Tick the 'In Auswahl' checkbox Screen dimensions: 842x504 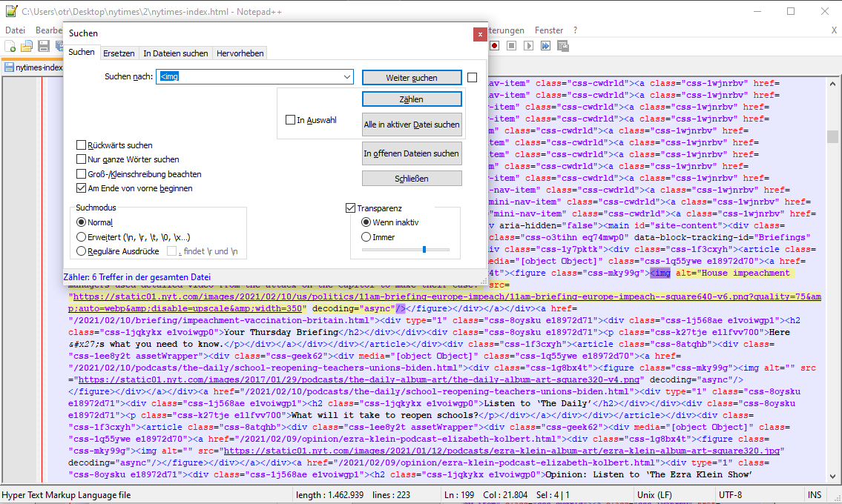tap(291, 119)
